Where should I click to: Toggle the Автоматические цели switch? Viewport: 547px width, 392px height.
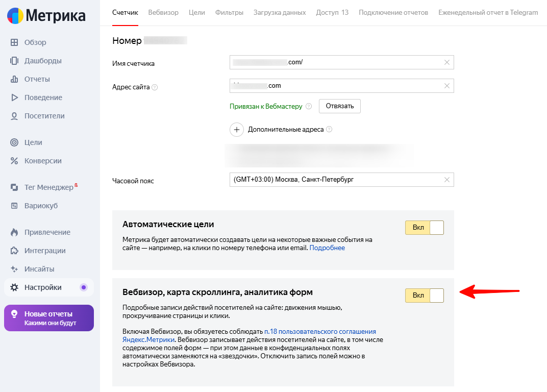tap(424, 228)
